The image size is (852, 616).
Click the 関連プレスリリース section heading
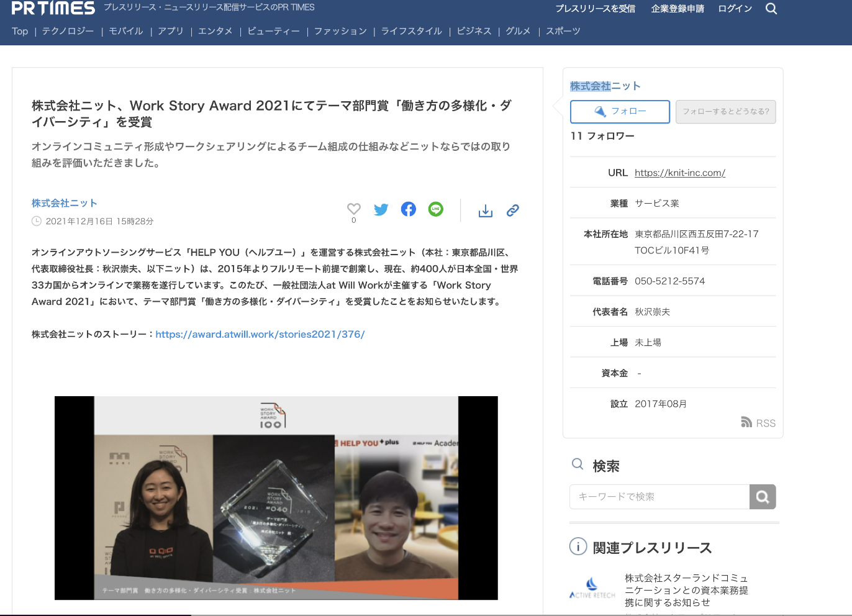coord(653,548)
